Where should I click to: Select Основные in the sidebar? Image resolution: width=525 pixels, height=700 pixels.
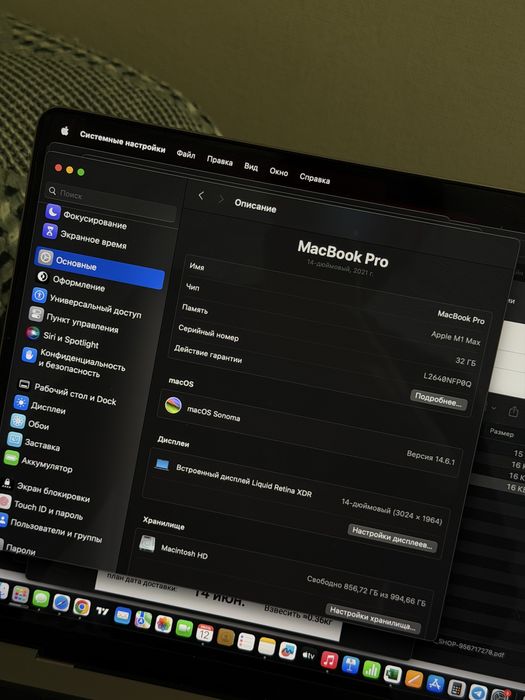tap(100, 267)
